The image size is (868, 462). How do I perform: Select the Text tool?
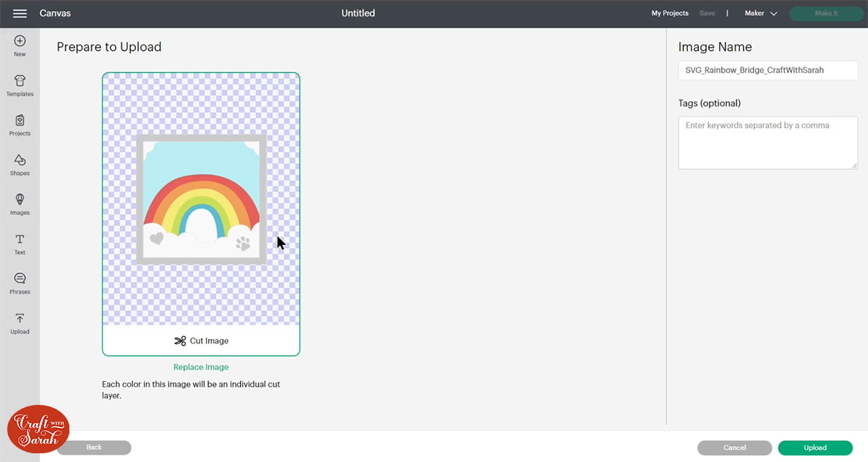tap(20, 242)
